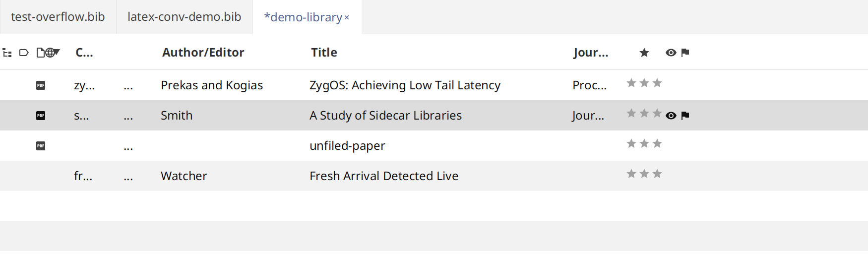Click the tag label column header icon
This screenshot has width=868, height=258.
pos(24,53)
